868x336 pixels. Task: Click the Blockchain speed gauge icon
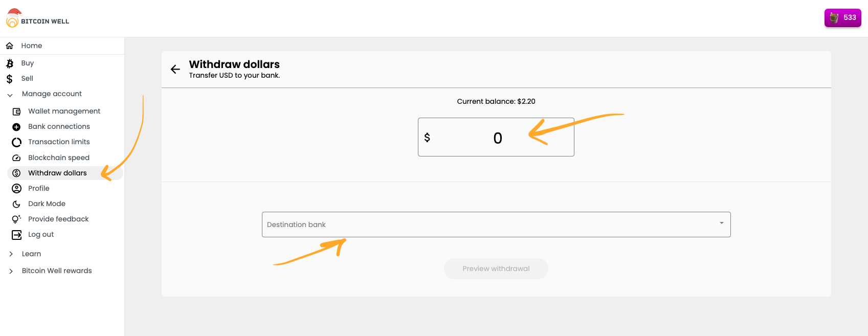point(16,158)
